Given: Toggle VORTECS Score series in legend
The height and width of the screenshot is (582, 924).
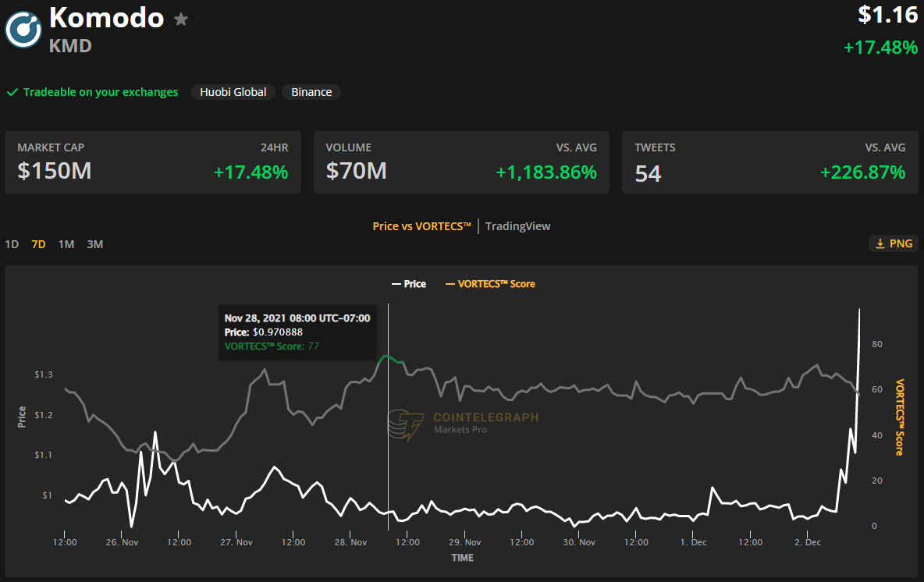Looking at the screenshot, I should [x=490, y=284].
